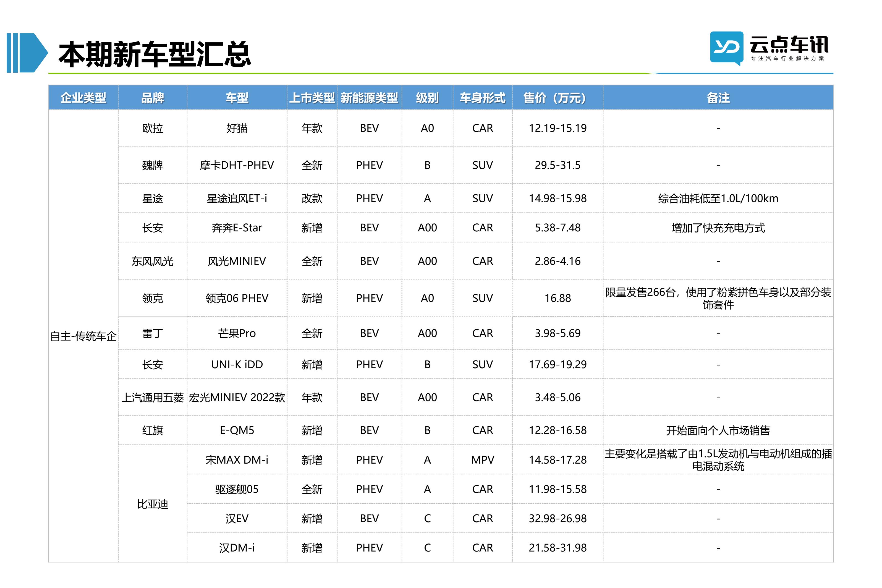Click the 云点车讯 YD logo icon
The image size is (882, 588).
tap(726, 48)
